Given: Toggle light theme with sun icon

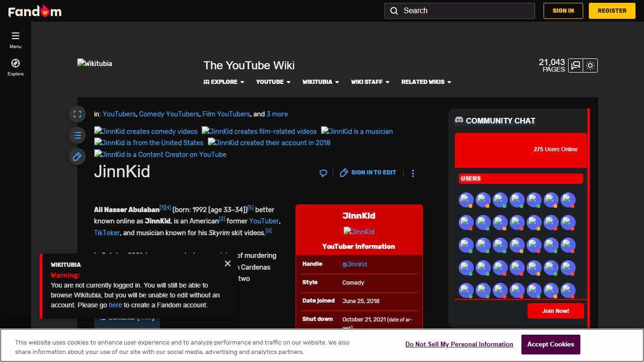Looking at the screenshot, I should [590, 66].
